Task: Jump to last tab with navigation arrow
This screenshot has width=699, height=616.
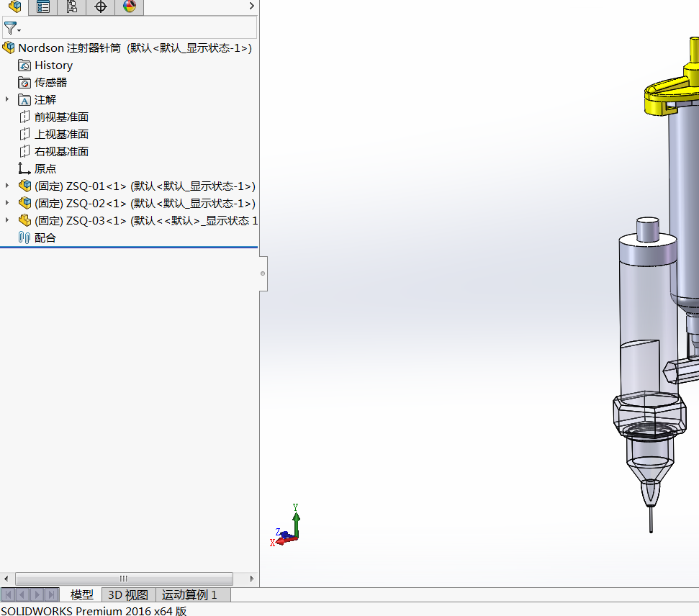Action: point(52,594)
